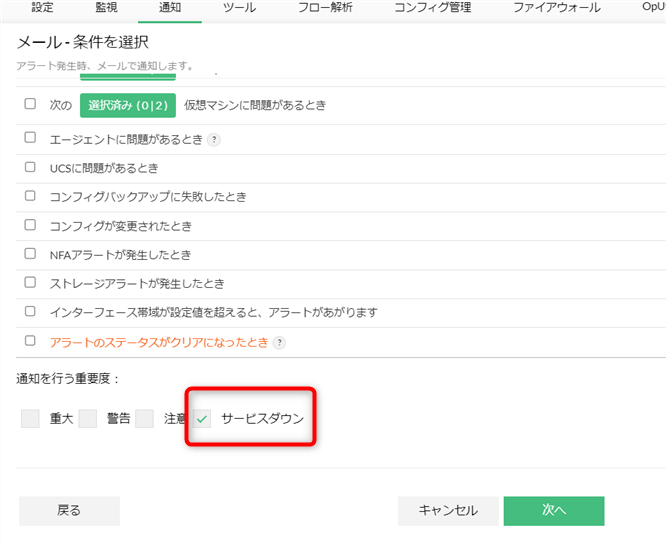Check the 仮想マシンに問題があるとき checkbox
Screen dimensions: 666x546
pyautogui.click(x=30, y=104)
